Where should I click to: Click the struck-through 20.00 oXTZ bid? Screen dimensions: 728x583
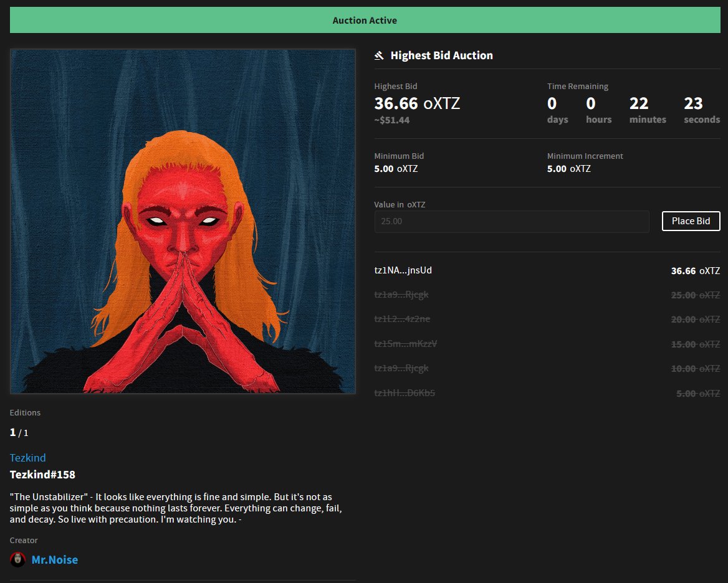click(x=696, y=320)
